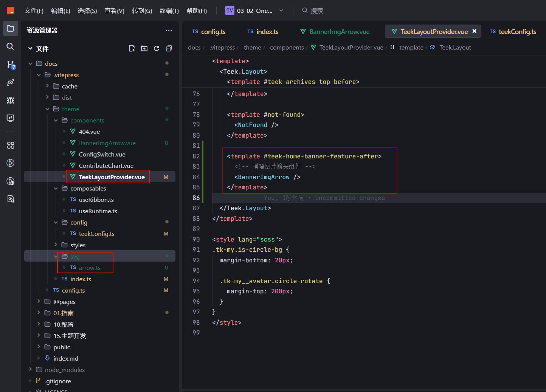Screen dimensions: 546x392
Task: Open the explorer more actions ellipsis
Action: (169, 30)
